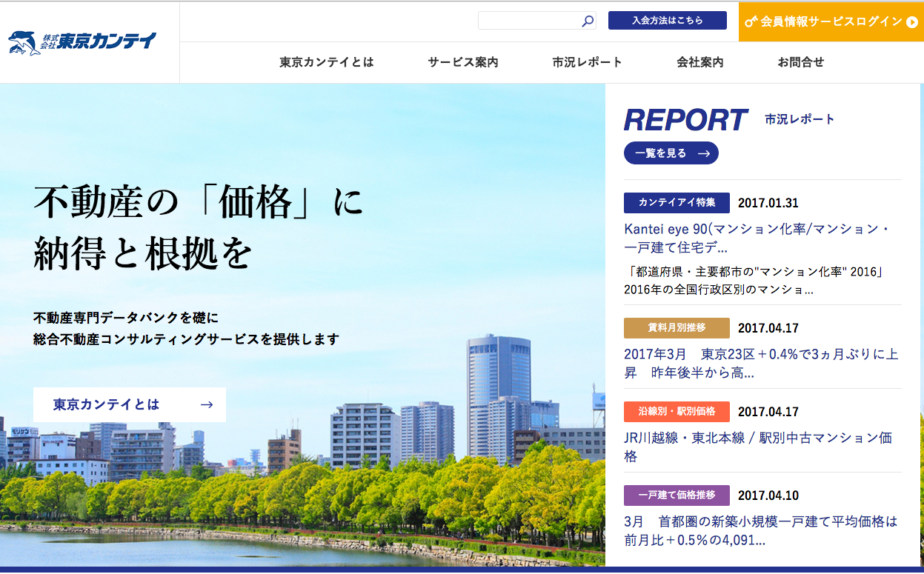
Task: Go to 市況レポート navigation menu item
Action: point(587,62)
